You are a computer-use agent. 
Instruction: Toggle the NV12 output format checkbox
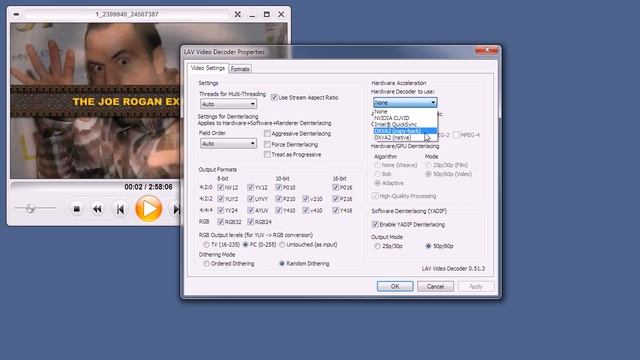tap(221, 187)
